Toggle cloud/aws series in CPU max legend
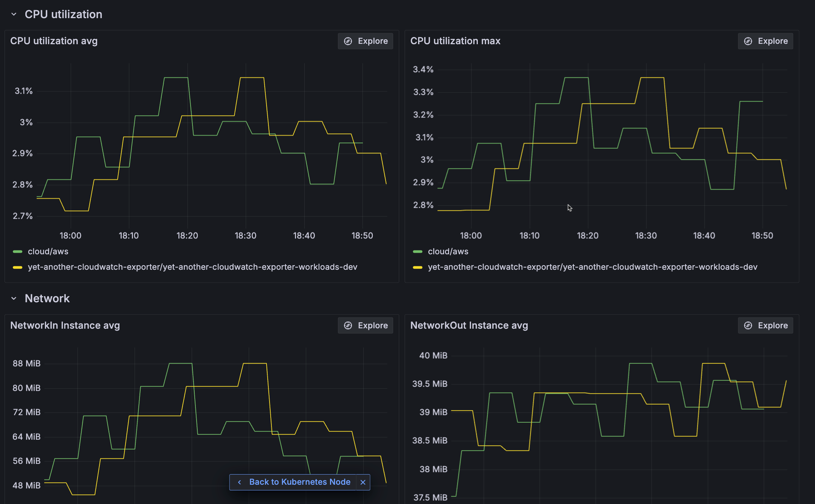815x504 pixels. [448, 252]
